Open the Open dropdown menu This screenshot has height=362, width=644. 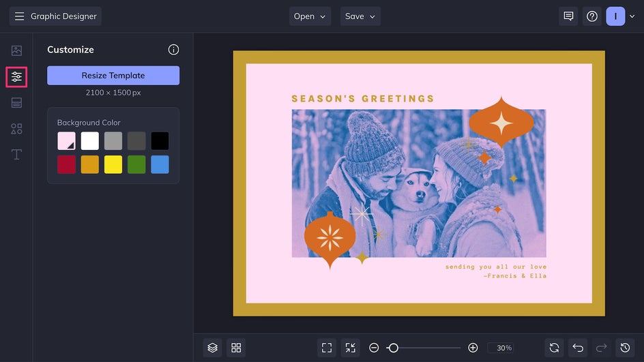(x=310, y=16)
